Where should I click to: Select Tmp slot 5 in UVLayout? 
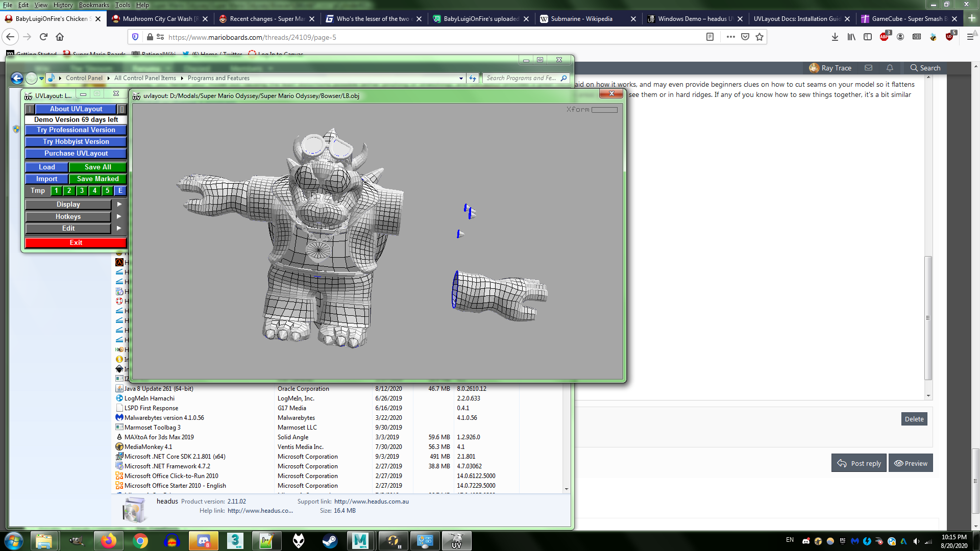tap(107, 191)
